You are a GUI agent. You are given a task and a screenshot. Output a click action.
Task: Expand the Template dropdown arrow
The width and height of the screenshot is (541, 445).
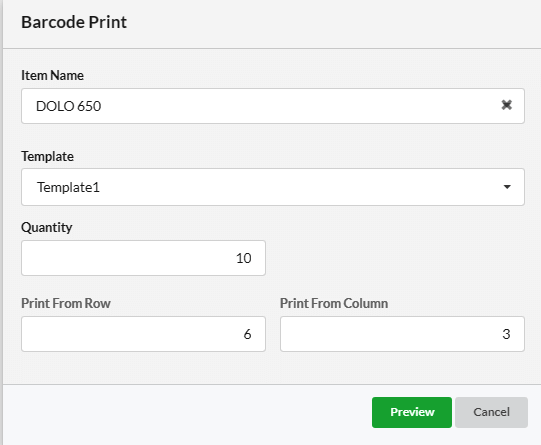coord(507,187)
